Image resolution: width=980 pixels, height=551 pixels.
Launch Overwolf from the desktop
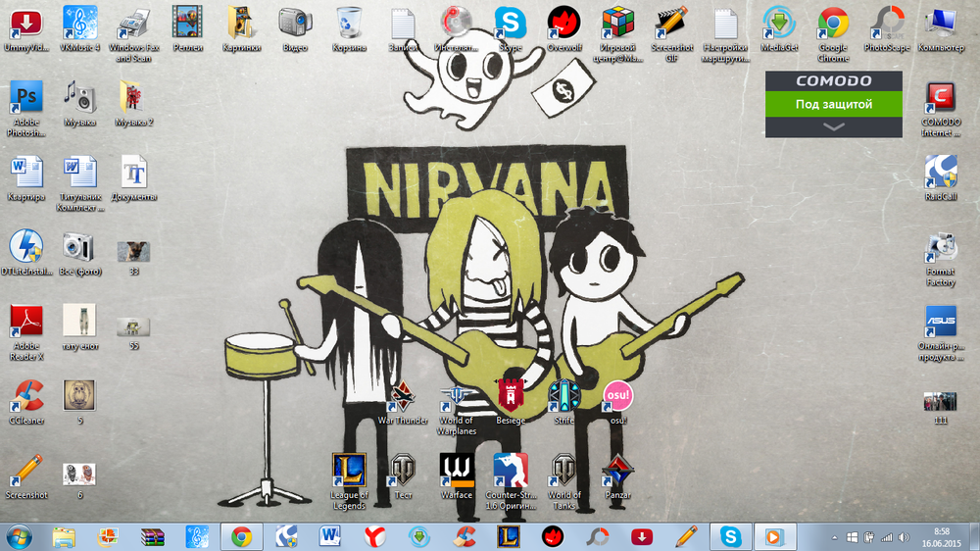point(563,28)
